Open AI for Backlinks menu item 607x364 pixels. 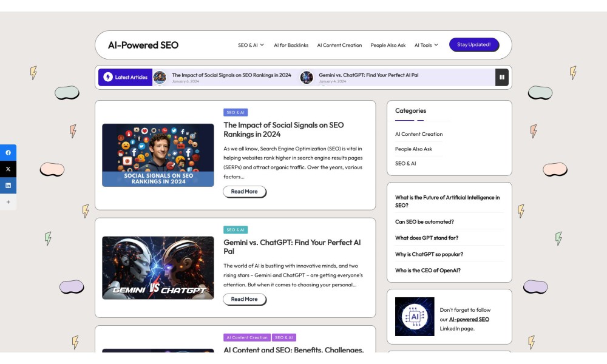click(291, 45)
